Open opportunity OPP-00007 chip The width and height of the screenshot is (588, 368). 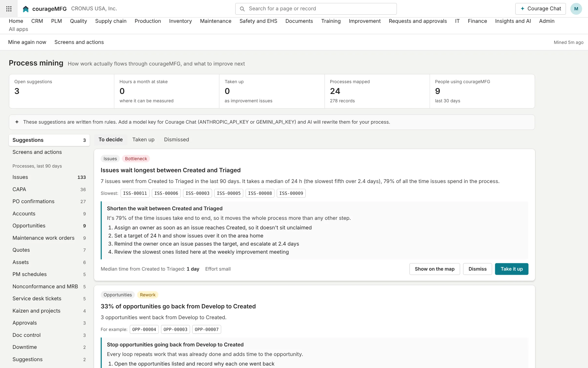207,329
